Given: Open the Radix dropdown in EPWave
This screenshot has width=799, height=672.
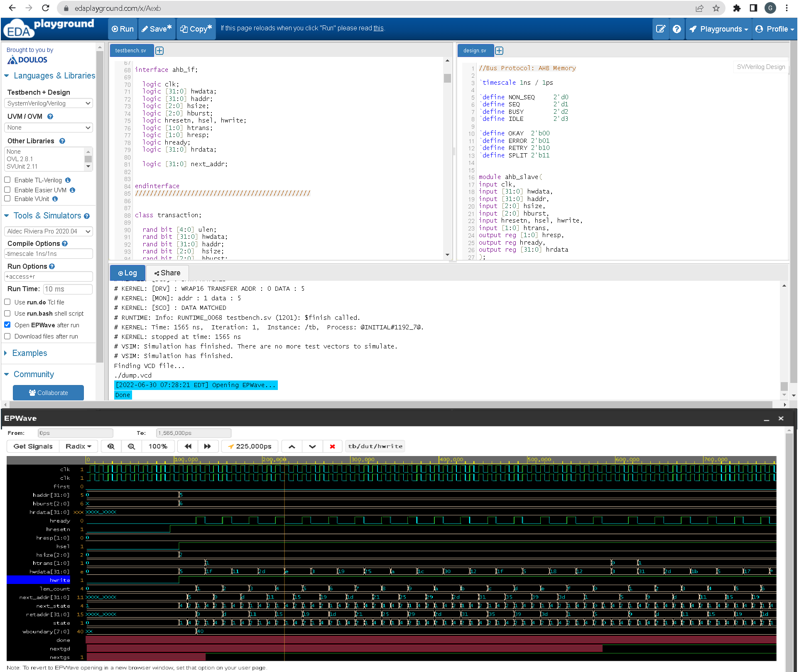Looking at the screenshot, I should [78, 446].
